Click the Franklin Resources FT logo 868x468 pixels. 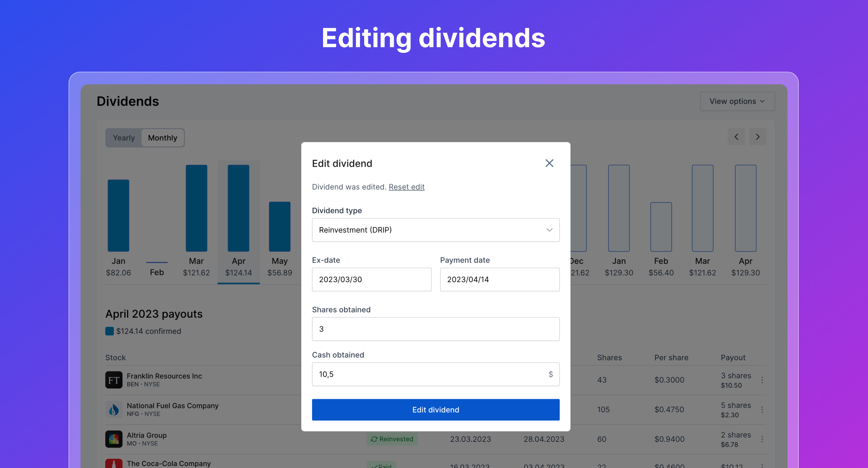click(x=114, y=380)
